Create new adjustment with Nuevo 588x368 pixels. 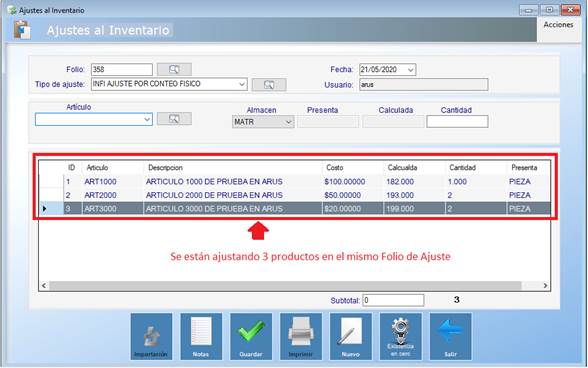[x=351, y=336]
